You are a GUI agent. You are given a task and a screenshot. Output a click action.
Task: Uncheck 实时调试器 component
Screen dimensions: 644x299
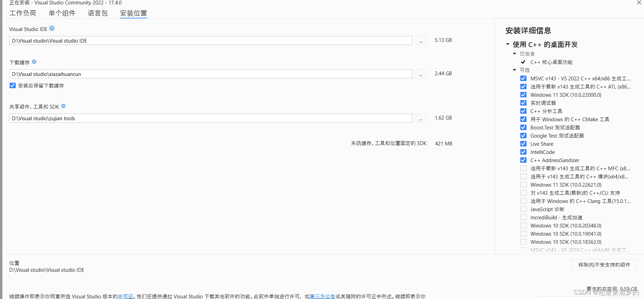pyautogui.click(x=523, y=103)
